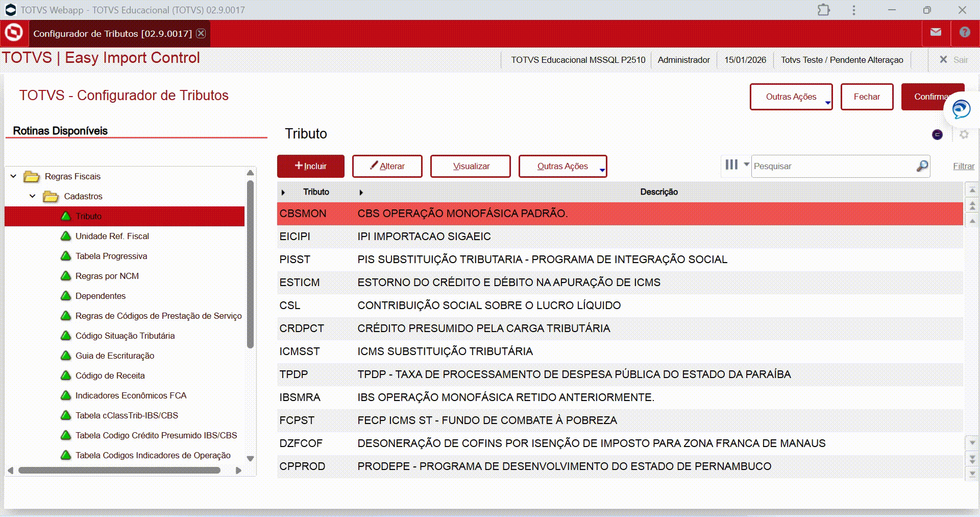Open the top Outras Ações dropdown beside Fechar
The image size is (980, 517).
[791, 97]
